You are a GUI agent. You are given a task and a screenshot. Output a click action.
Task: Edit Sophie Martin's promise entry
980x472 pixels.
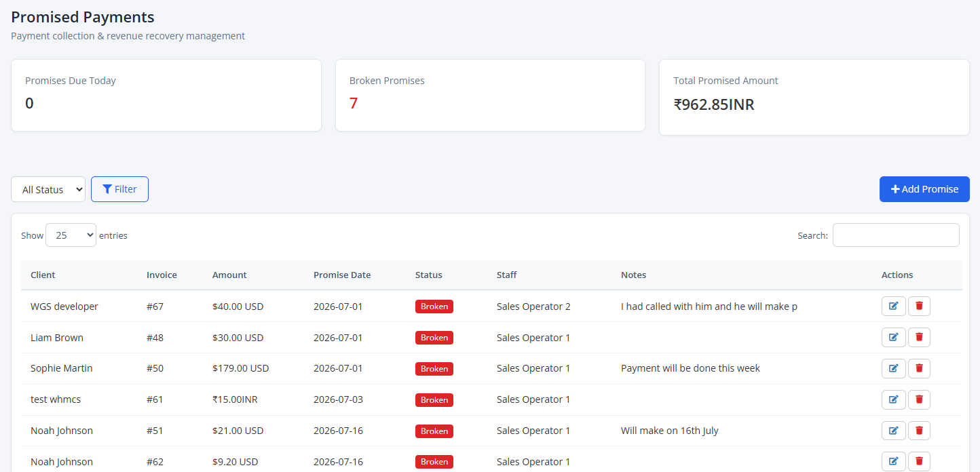tap(893, 368)
